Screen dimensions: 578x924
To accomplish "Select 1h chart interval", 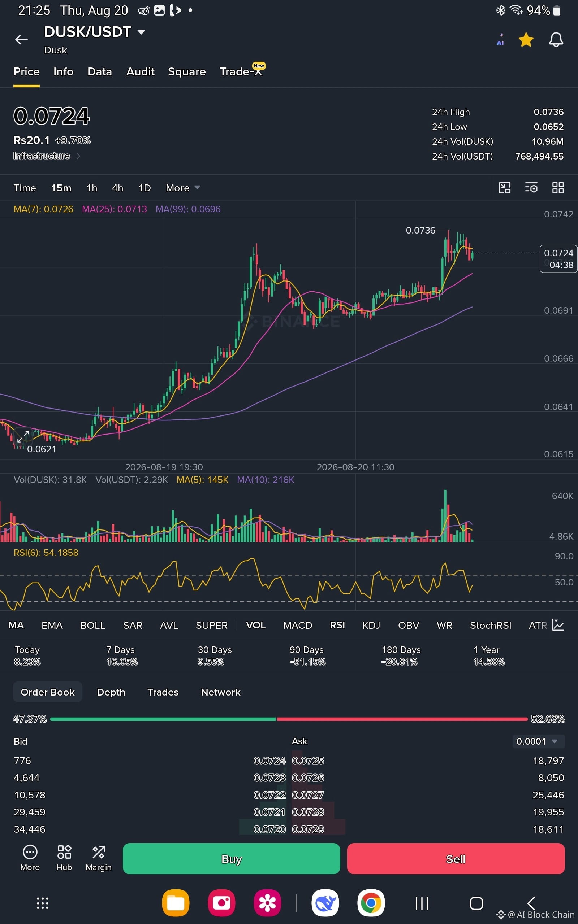I will [92, 188].
